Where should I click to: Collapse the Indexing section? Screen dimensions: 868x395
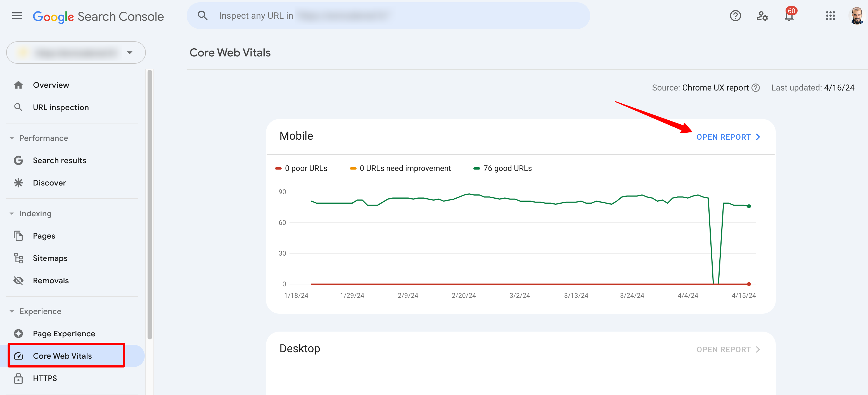(x=12, y=213)
